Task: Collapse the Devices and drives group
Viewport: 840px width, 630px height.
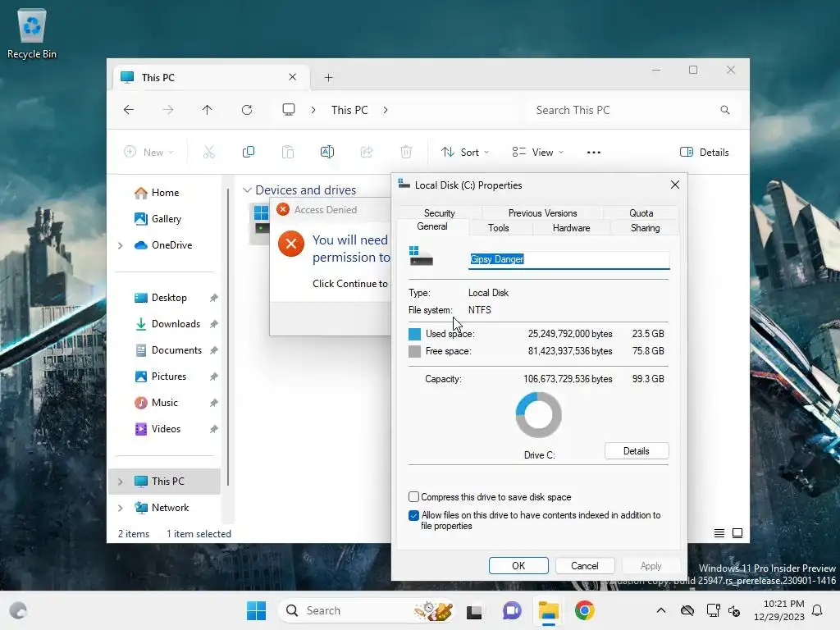Action: click(x=247, y=190)
